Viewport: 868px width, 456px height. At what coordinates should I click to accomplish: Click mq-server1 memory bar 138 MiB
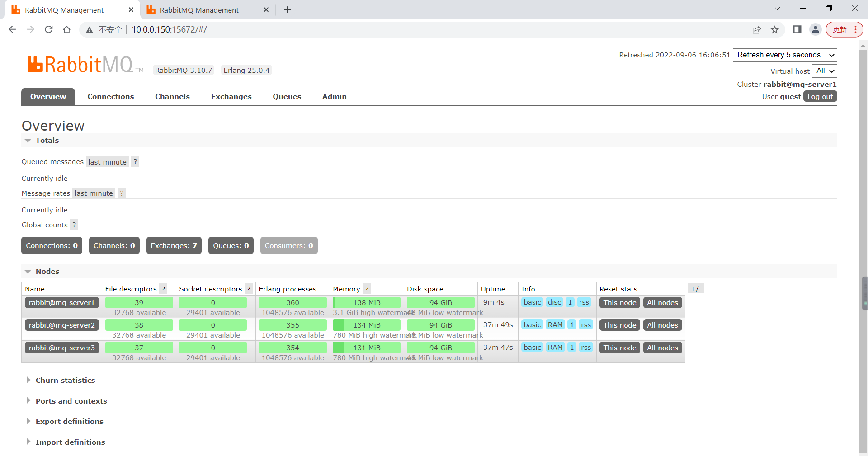tap(367, 302)
